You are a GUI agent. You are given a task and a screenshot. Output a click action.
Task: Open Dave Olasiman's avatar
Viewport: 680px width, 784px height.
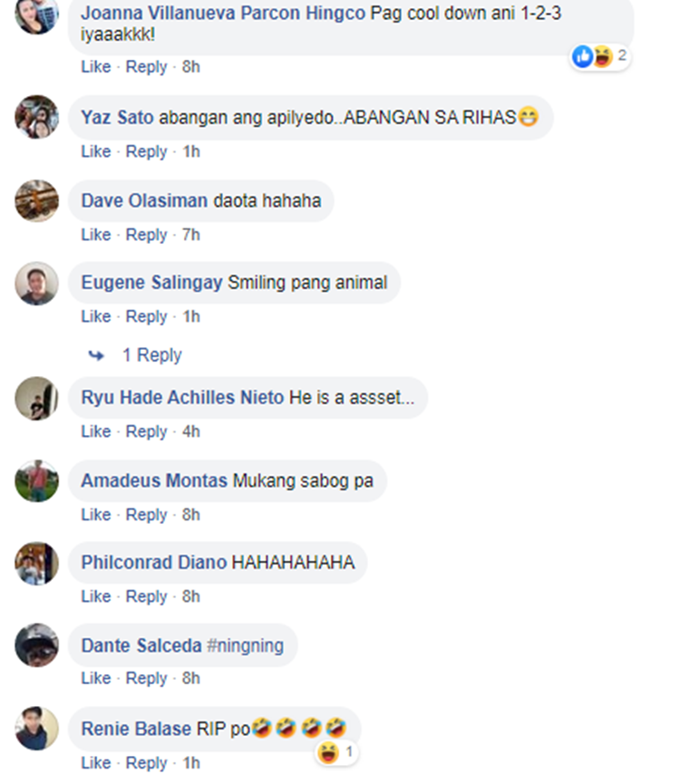(x=36, y=201)
